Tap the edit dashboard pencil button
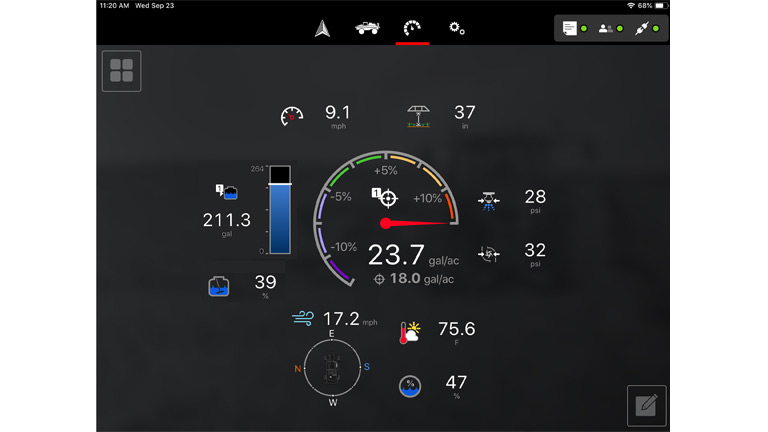The height and width of the screenshot is (432, 768). tap(646, 405)
